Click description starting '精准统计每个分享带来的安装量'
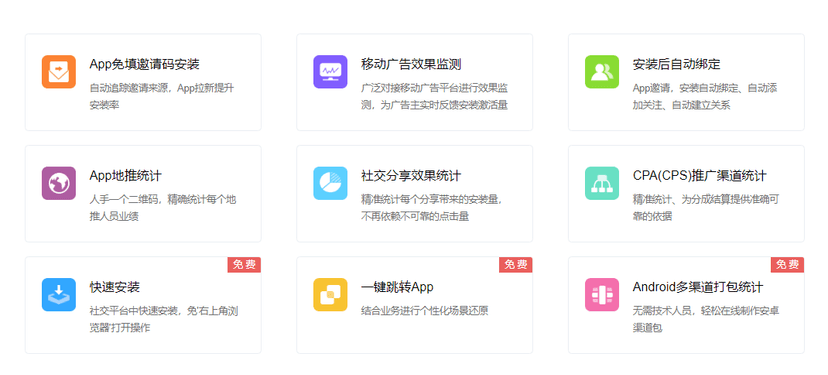Image resolution: width=828 pixels, height=375 pixels. [x=432, y=208]
